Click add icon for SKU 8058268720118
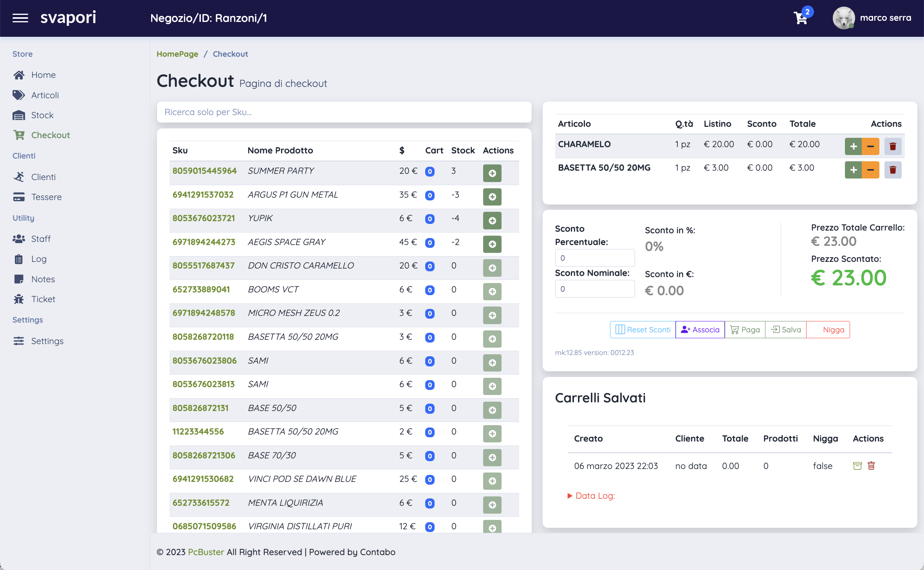 pos(492,339)
